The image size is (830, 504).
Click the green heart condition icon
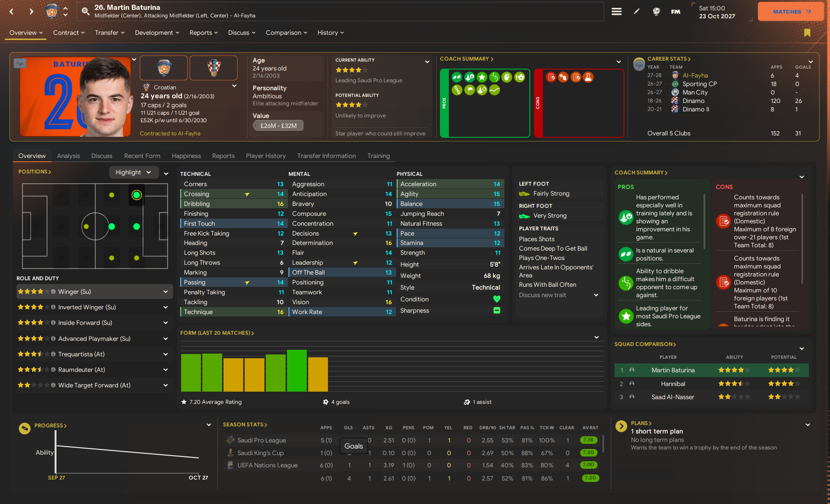[x=496, y=299]
